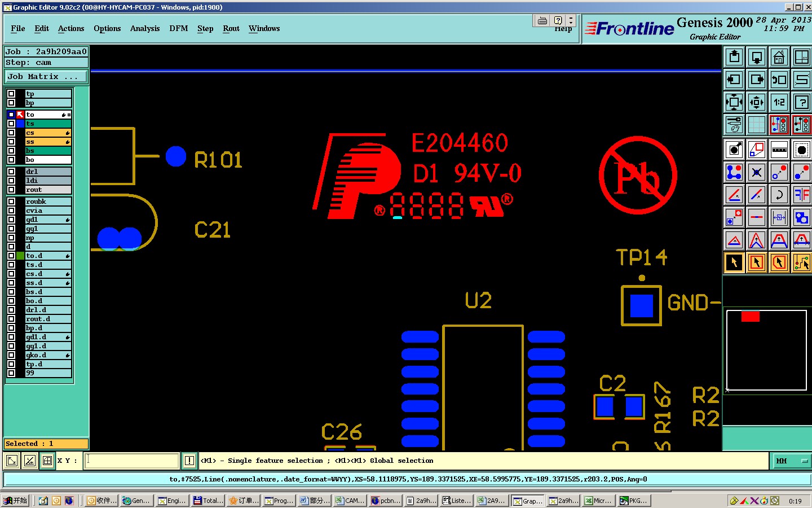Screen dimensions: 812x508
Task: Click the exclamation mark icon near XY
Action: [x=189, y=461]
